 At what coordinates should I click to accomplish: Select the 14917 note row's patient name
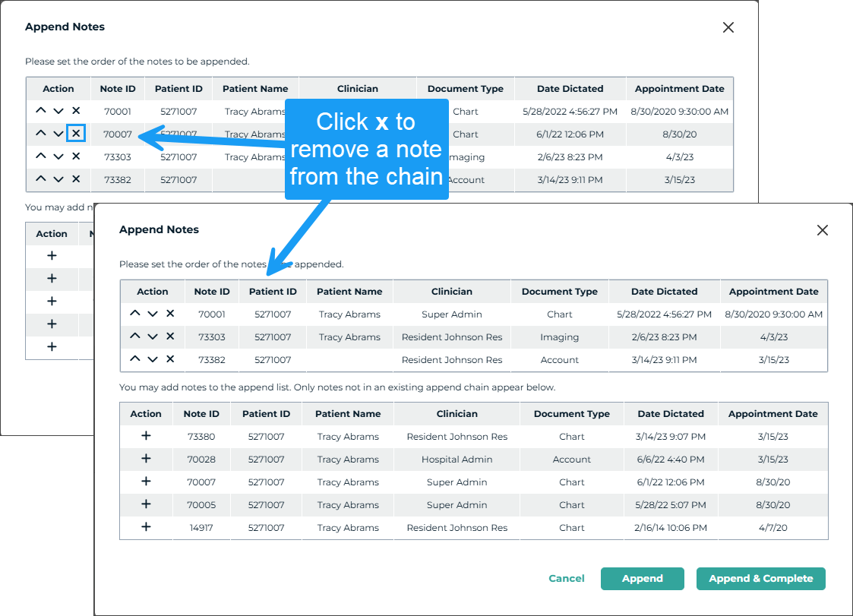348,528
